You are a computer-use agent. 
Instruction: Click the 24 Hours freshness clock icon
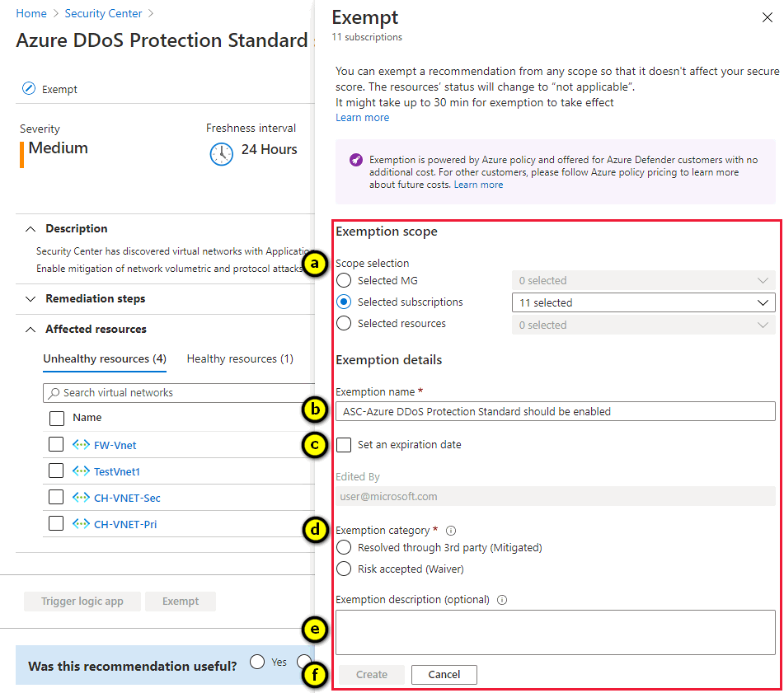click(222, 153)
